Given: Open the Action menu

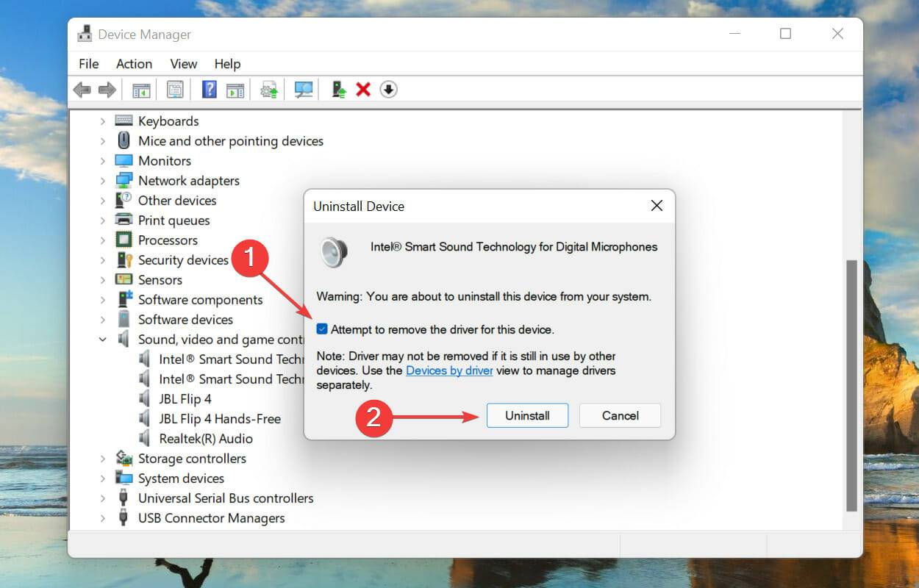Looking at the screenshot, I should click(x=133, y=64).
